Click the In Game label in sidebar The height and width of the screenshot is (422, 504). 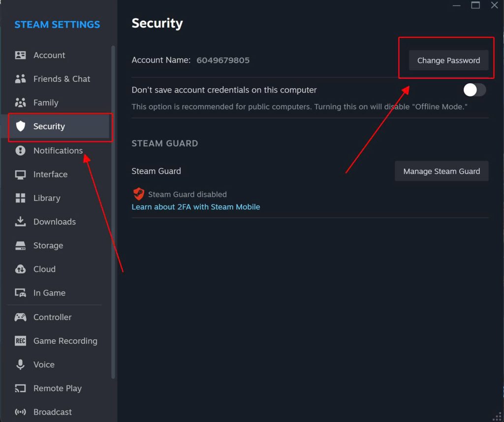click(x=50, y=293)
